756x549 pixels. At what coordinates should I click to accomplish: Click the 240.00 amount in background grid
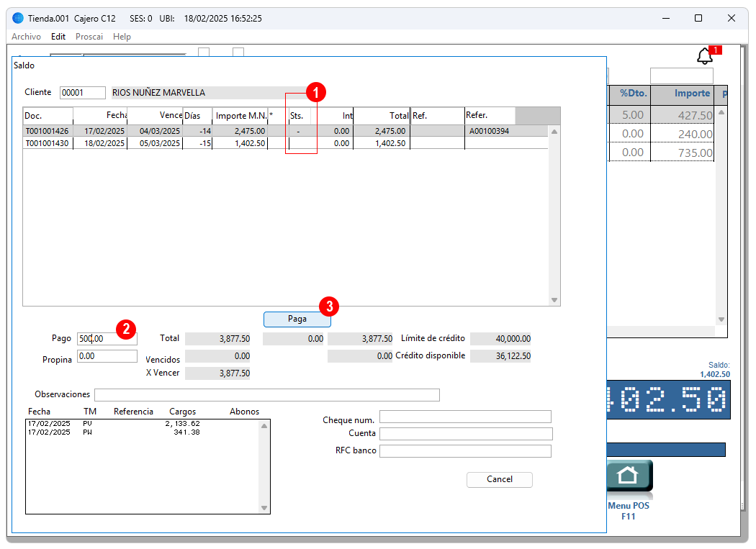[x=695, y=135]
